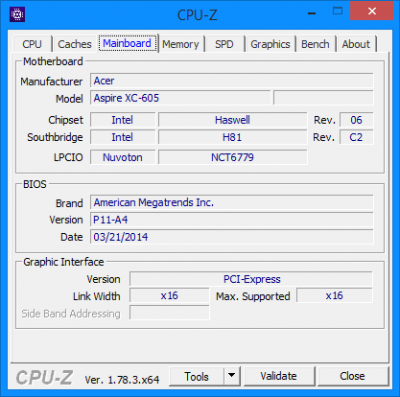400x397 pixels.
Task: Select the BIOS version P11-A4
Action: pos(232,220)
